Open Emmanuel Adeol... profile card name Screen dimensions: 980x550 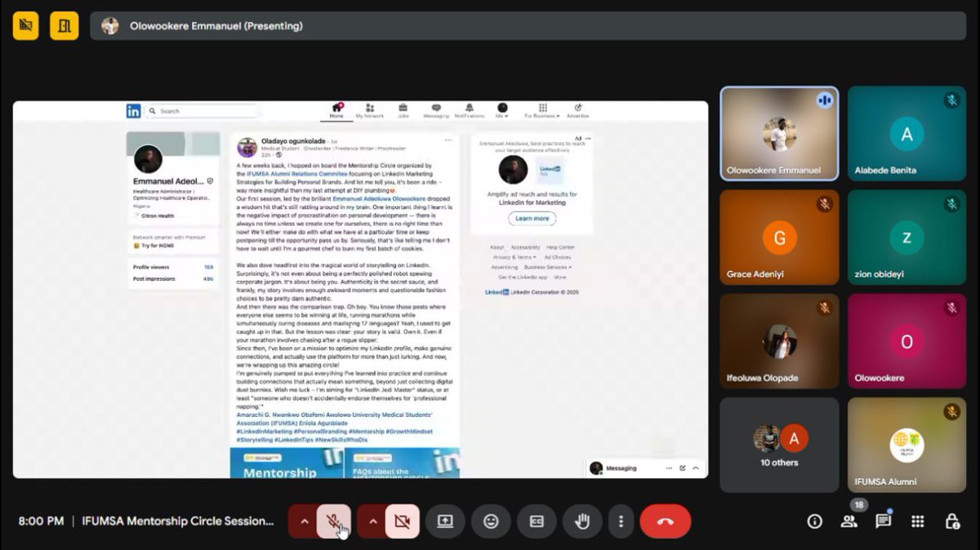pyautogui.click(x=167, y=181)
